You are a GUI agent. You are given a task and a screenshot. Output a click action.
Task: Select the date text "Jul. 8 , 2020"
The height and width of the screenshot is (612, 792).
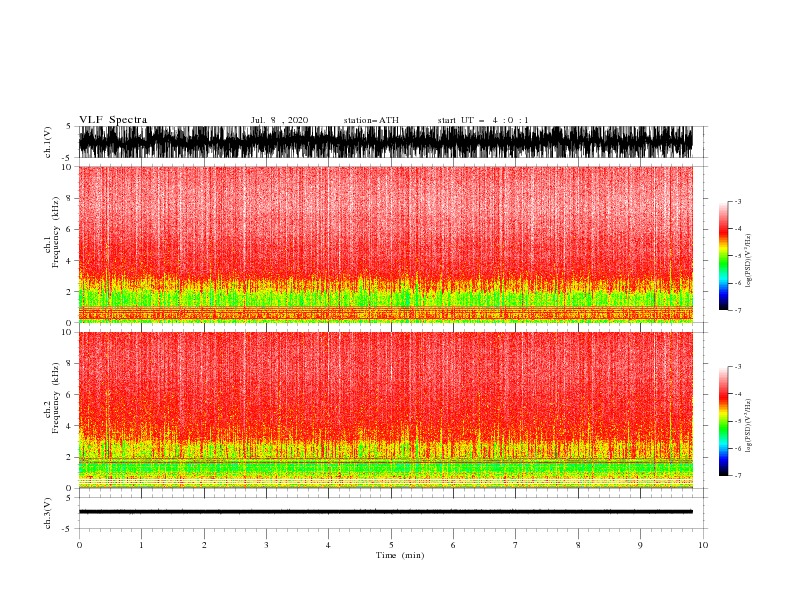coord(279,120)
